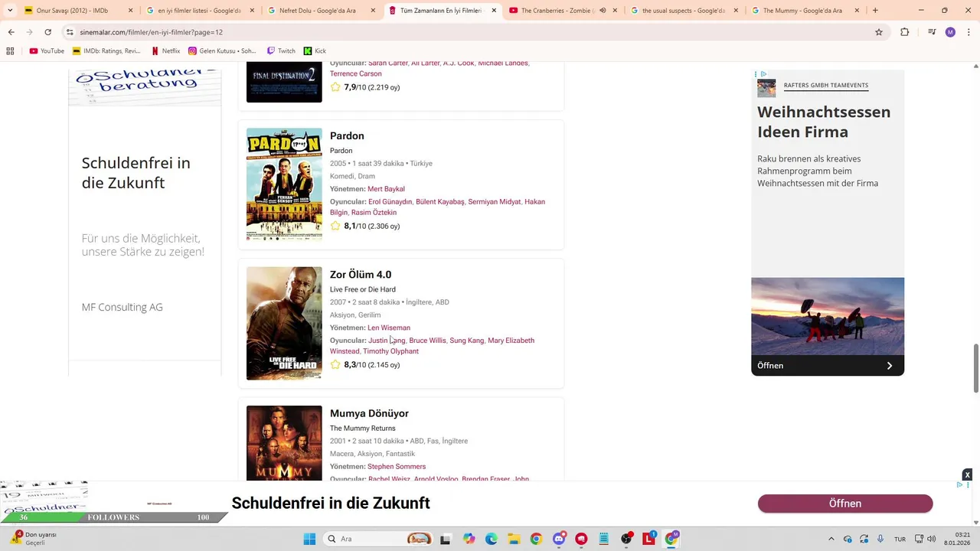Open the Don uyarısı weather widget
The image size is (980, 551).
click(32, 539)
